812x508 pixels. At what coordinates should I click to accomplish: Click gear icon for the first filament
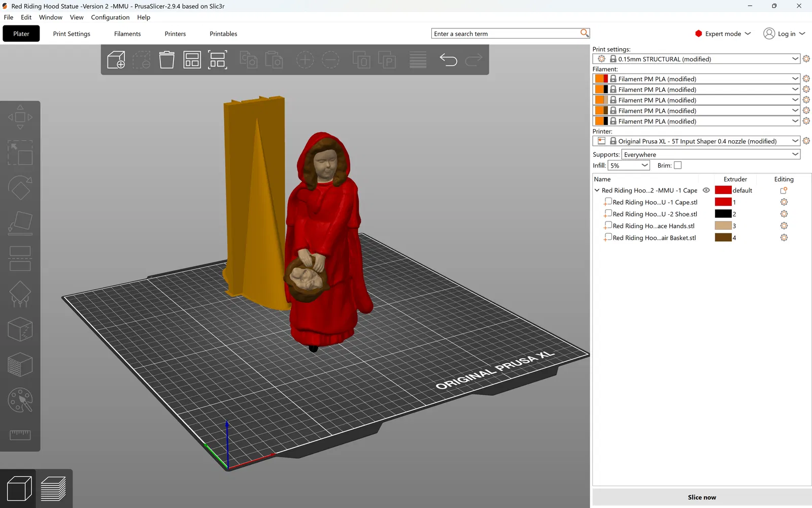(x=806, y=79)
